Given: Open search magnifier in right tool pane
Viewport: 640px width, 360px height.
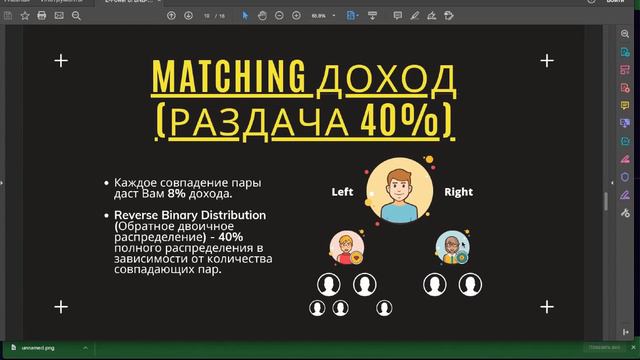Looking at the screenshot, I should [x=625, y=34].
